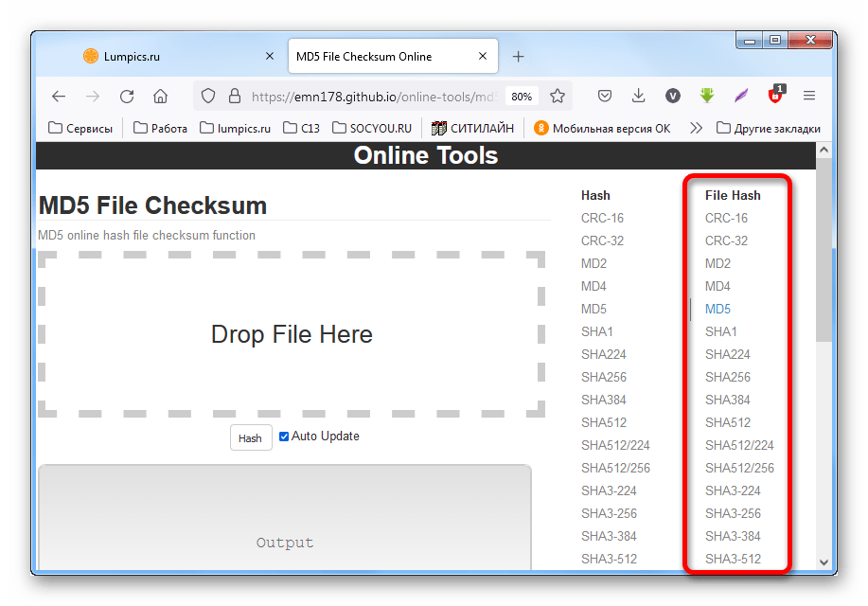This screenshot has width=868, height=606.
Task: Open the Pocket save icon
Action: pos(605,96)
